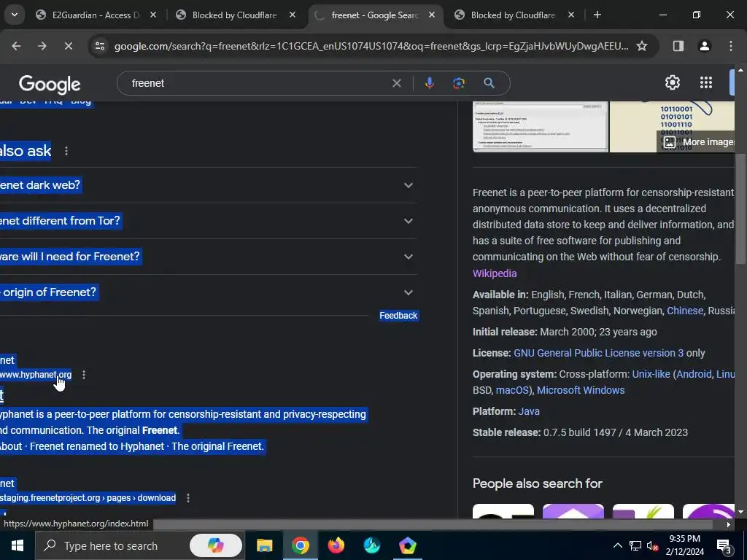Click the taskbar Type here to search box
This screenshot has width=747, height=560.
(111, 545)
